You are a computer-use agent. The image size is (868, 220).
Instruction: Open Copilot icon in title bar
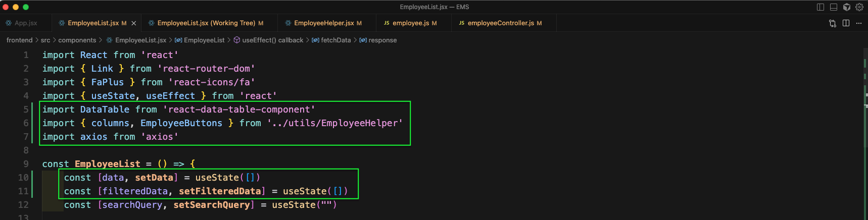click(847, 7)
